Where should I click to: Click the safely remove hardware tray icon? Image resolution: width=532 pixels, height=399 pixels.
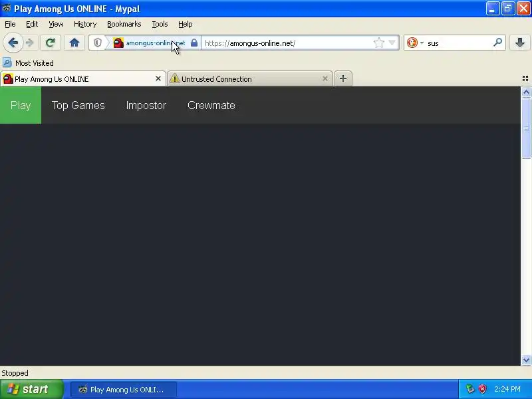(470, 389)
